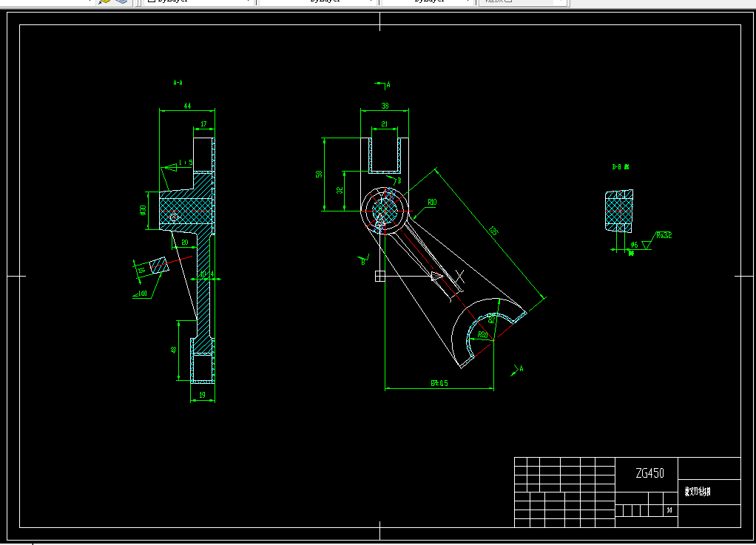
Task: Select the ZG450 material text in title block
Action: click(650, 473)
